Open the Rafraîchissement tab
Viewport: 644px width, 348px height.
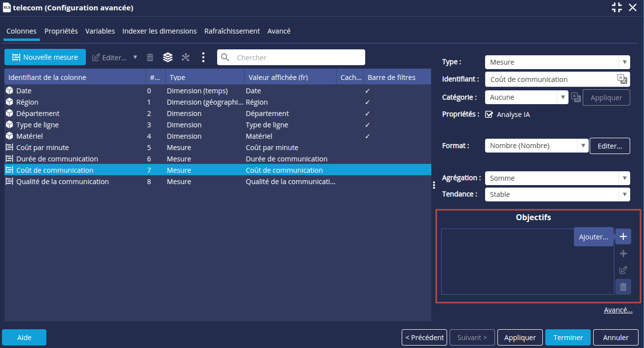point(232,31)
